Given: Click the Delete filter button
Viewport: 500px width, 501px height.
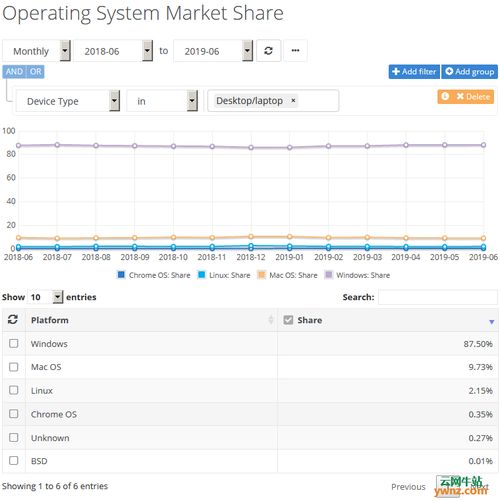Looking at the screenshot, I should [474, 96].
